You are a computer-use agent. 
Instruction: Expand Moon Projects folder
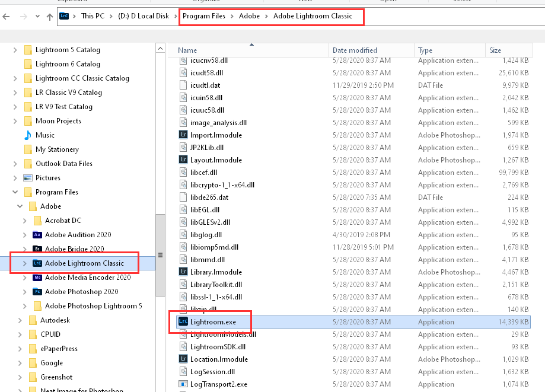coord(15,122)
